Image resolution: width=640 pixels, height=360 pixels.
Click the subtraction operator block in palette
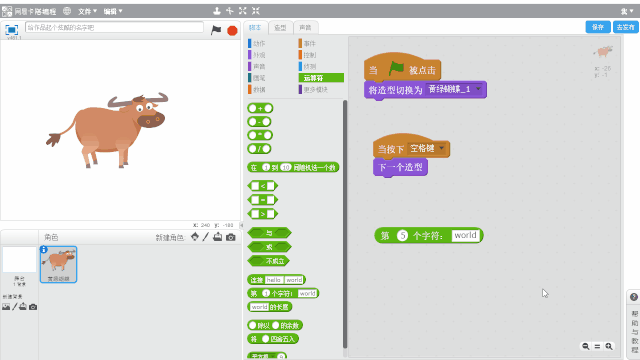point(260,122)
